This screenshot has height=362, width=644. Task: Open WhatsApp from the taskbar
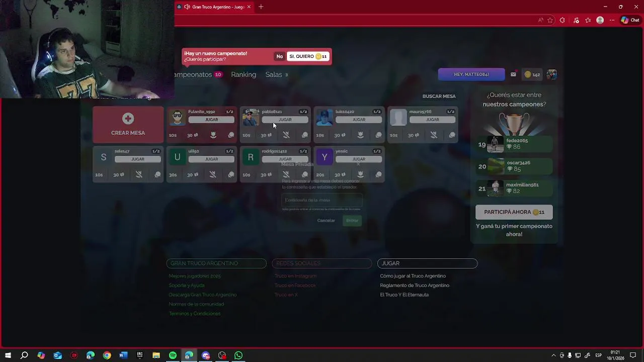[x=238, y=355]
